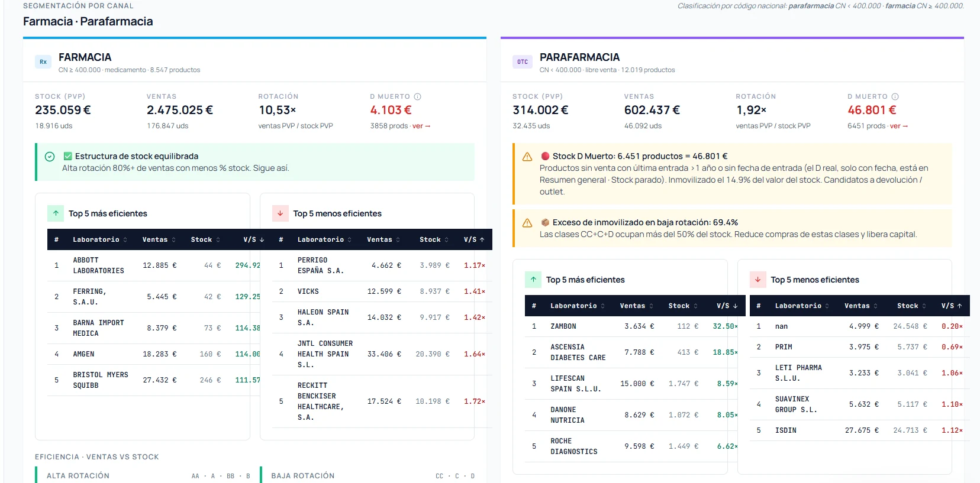Click warning triangle icon in the Exceso de inmovilizado alert
This screenshot has height=483, width=980.
pos(527,223)
